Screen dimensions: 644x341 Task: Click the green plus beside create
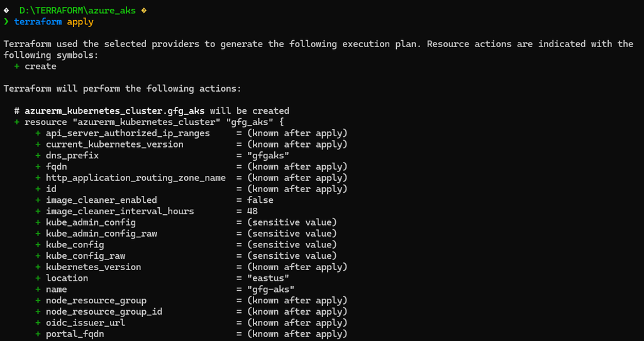17,66
